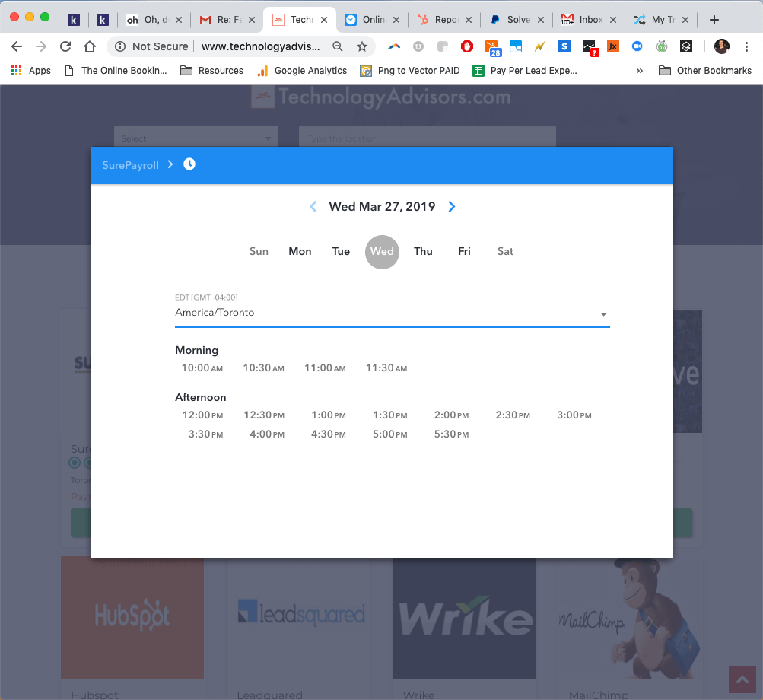Show more bookmarks with the double chevron
The width and height of the screenshot is (763, 700).
click(640, 71)
